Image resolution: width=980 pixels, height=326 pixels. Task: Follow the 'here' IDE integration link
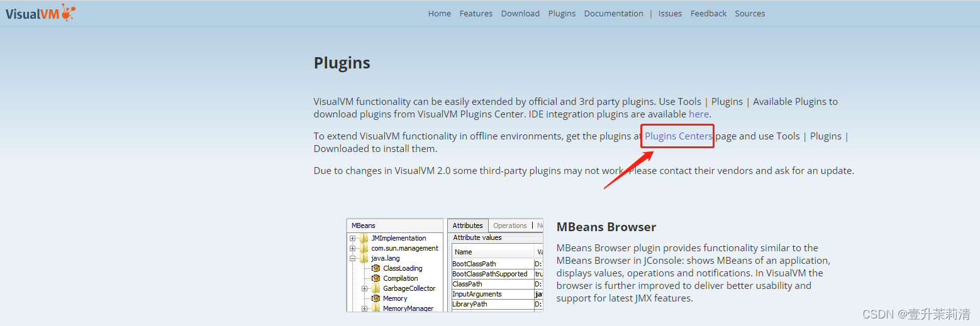pyautogui.click(x=699, y=114)
